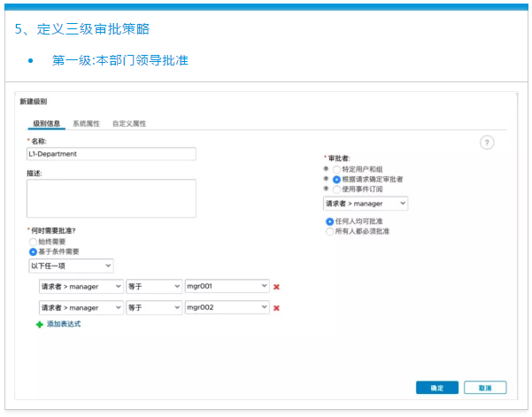Select 任何人均可批准 option
The height and width of the screenshot is (417, 532).
(x=330, y=221)
